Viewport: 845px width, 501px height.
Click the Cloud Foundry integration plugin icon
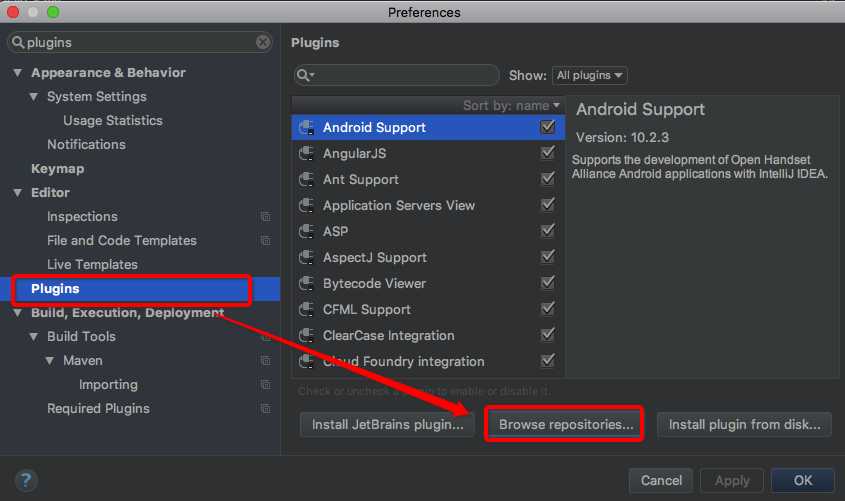tap(306, 361)
